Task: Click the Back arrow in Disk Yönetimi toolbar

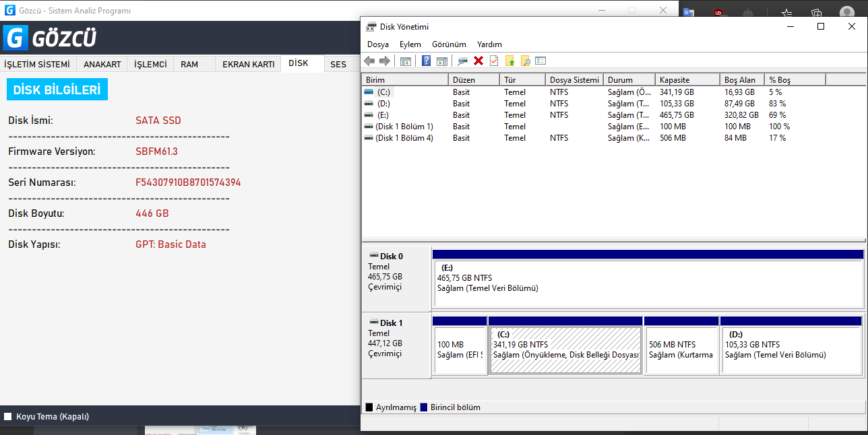Action: click(x=369, y=61)
